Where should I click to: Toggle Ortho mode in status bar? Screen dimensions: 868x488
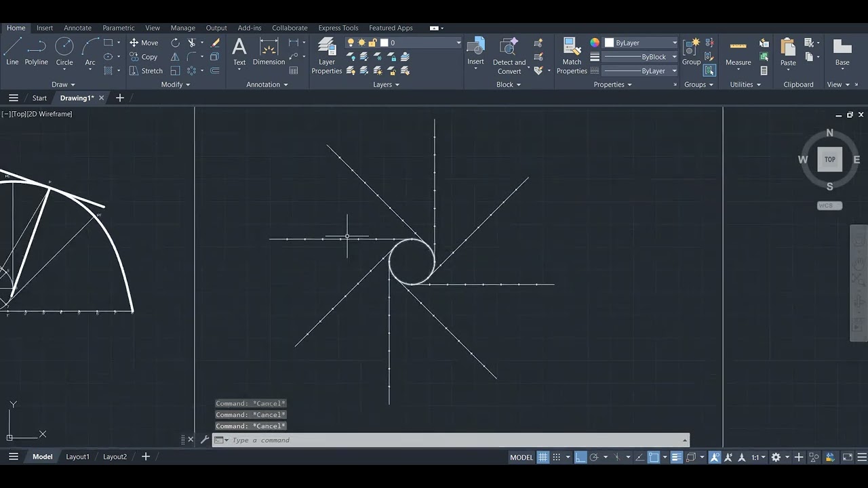pos(580,457)
